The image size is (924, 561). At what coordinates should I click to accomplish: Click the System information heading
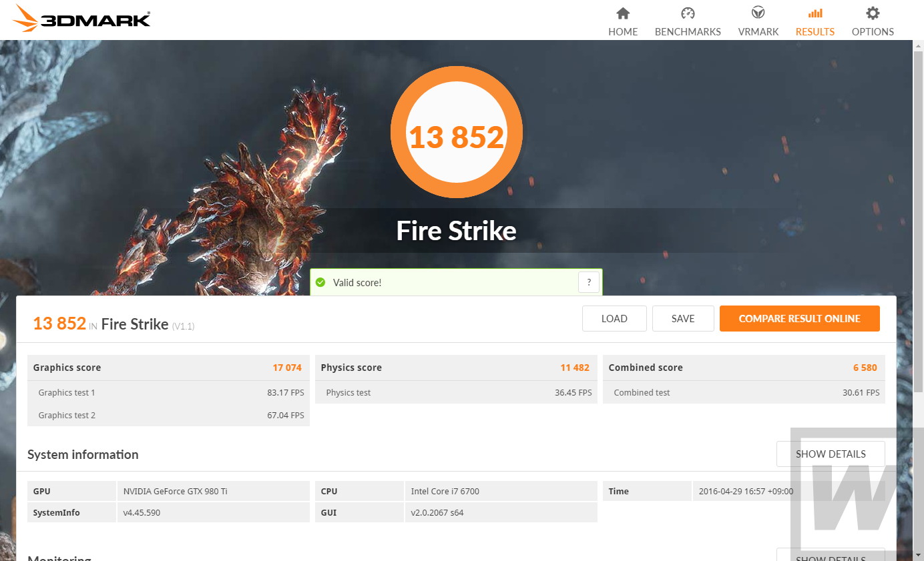pos(83,455)
